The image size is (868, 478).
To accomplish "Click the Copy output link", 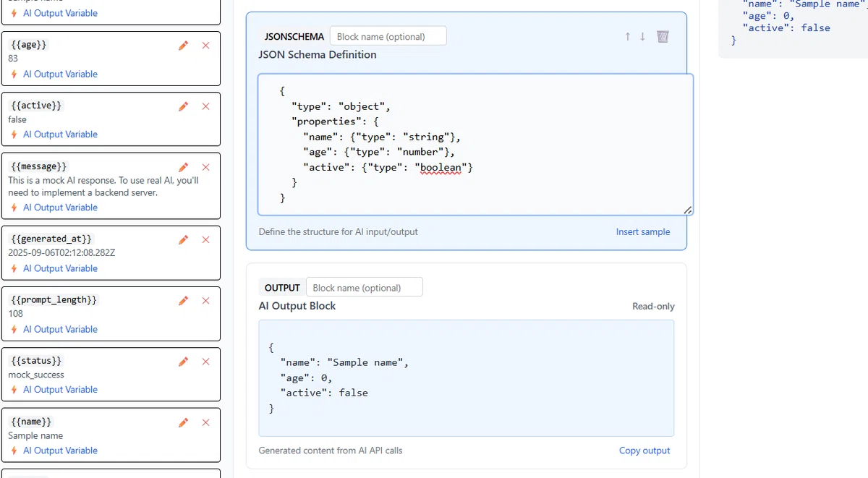I will coord(644,450).
